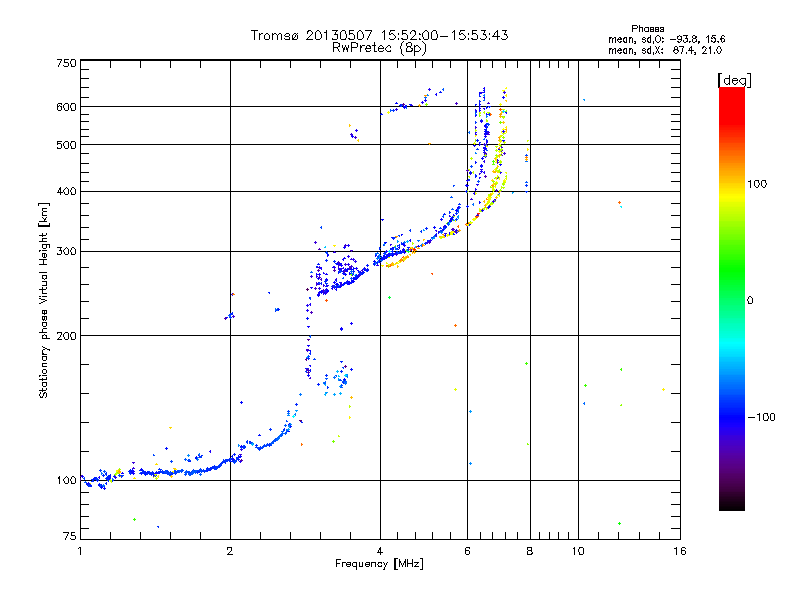
Task: Click the plot title 'Tromsø 20130507 15:52:00-15:53:43'
Action: pyautogui.click(x=379, y=35)
